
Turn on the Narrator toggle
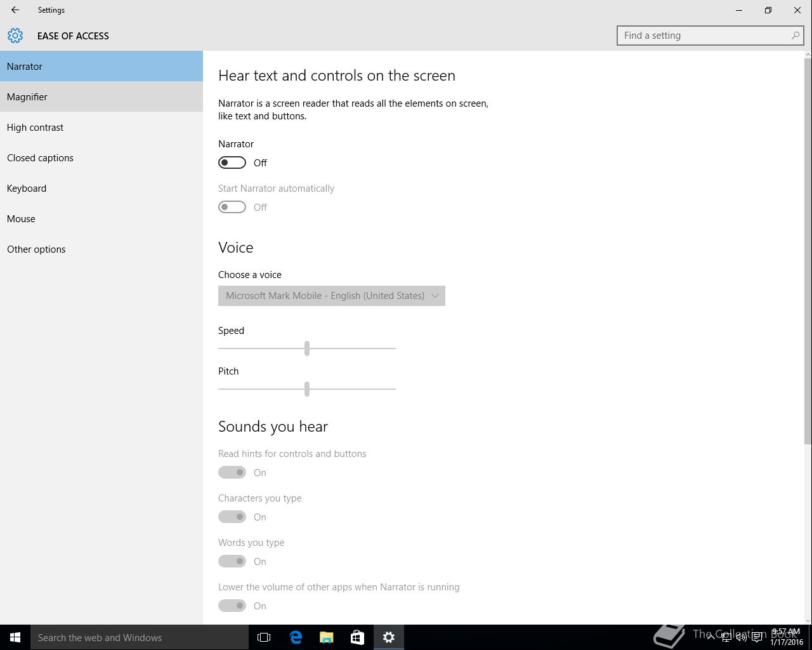pos(232,162)
